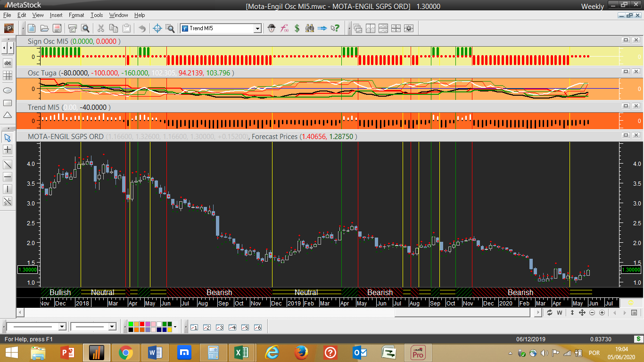Maximize the Sign Osc MI5 pane
Viewport: 644px width, 362px height.
[626, 41]
